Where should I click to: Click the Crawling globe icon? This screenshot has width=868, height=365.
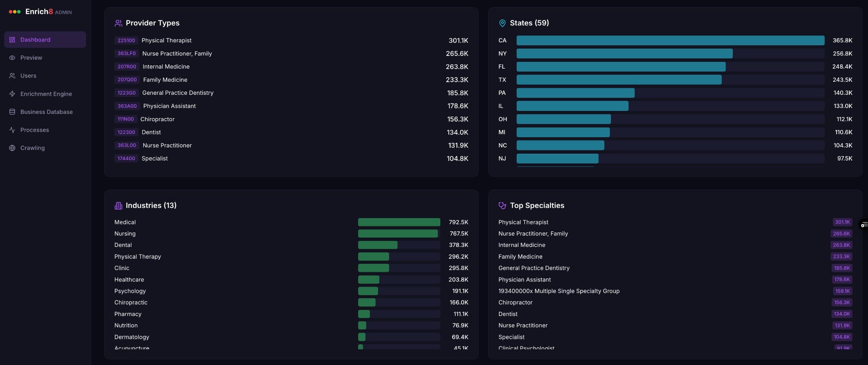[x=12, y=148]
